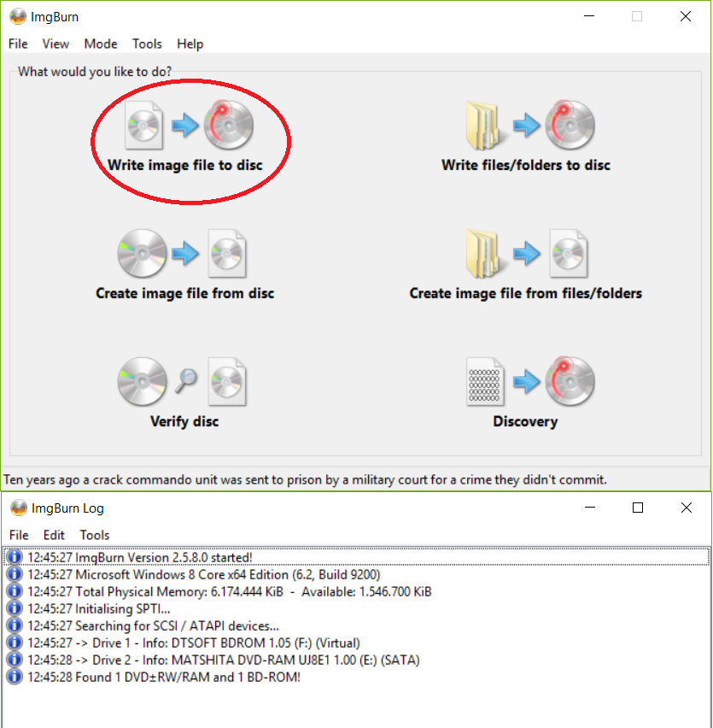Viewport: 713px width, 728px height.
Task: Click the Discovery label
Action: (x=525, y=421)
